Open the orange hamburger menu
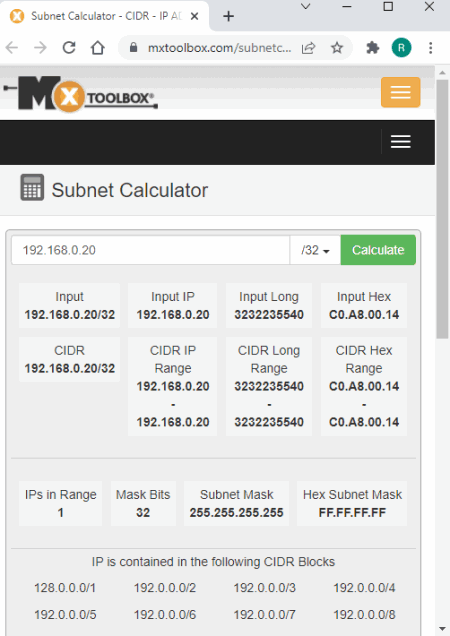The height and width of the screenshot is (636, 450). tap(400, 92)
